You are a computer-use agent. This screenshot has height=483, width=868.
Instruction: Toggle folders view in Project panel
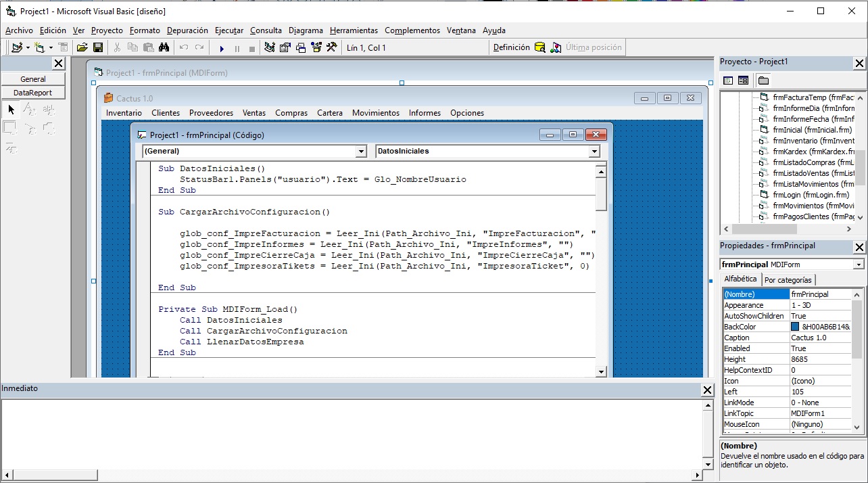[x=763, y=80]
